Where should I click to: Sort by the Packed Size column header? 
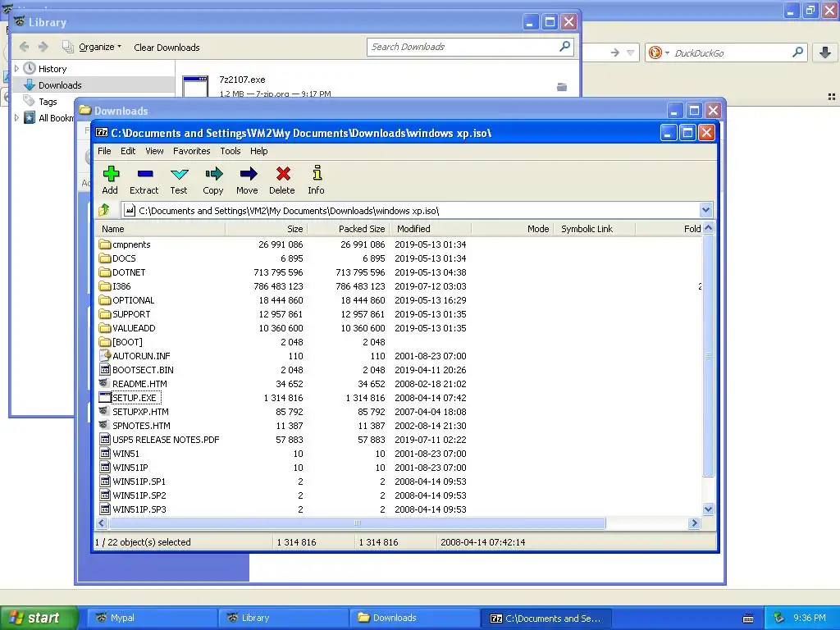pos(348,229)
